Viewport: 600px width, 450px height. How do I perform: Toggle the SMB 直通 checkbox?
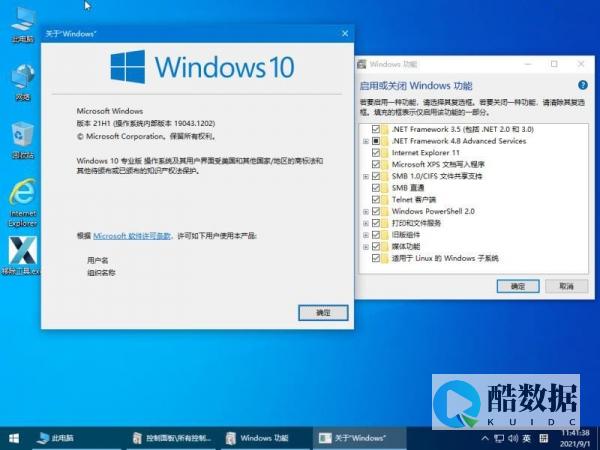(376, 188)
